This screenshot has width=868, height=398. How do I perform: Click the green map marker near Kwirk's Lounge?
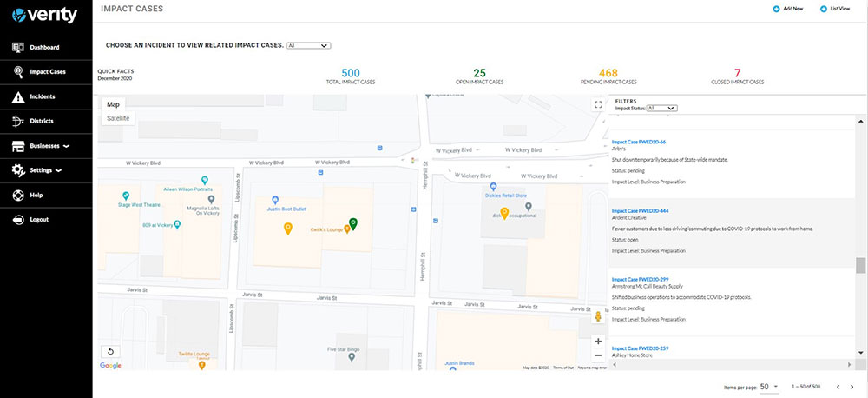coord(352,225)
